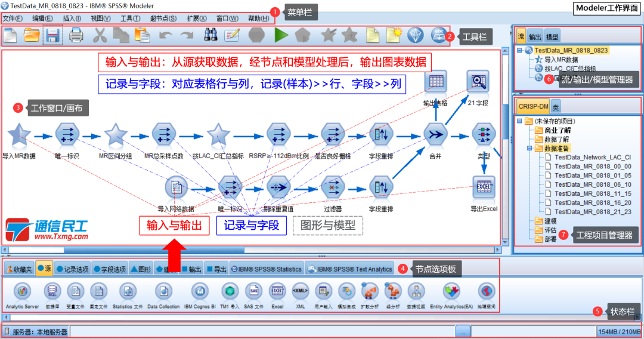Select the MR区间分组 star node
Viewport: 644px width, 339px height.
(116, 135)
